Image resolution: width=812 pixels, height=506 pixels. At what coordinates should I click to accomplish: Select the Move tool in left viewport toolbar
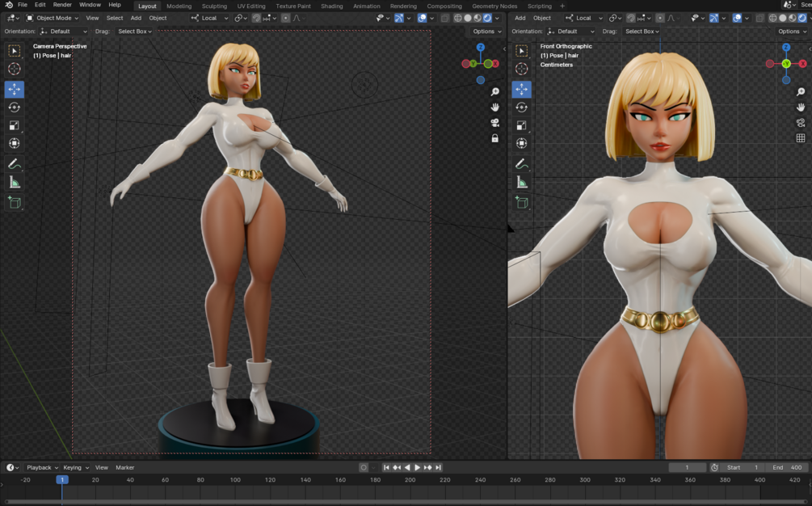click(14, 89)
